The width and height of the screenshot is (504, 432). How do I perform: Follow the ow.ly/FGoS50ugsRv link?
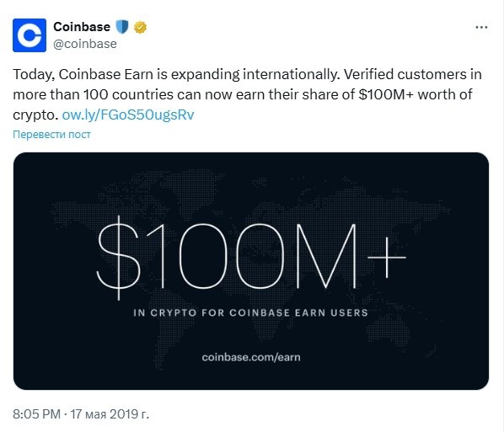128,115
